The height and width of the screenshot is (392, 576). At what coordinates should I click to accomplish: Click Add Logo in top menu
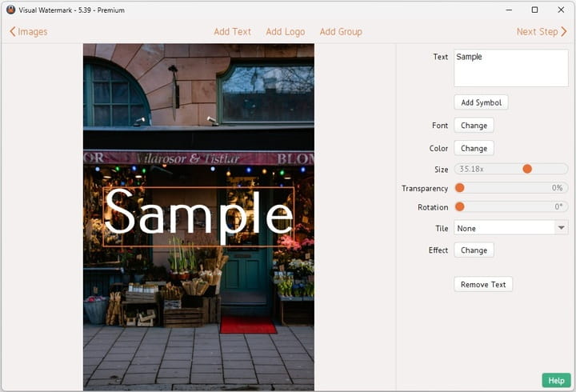pos(285,32)
